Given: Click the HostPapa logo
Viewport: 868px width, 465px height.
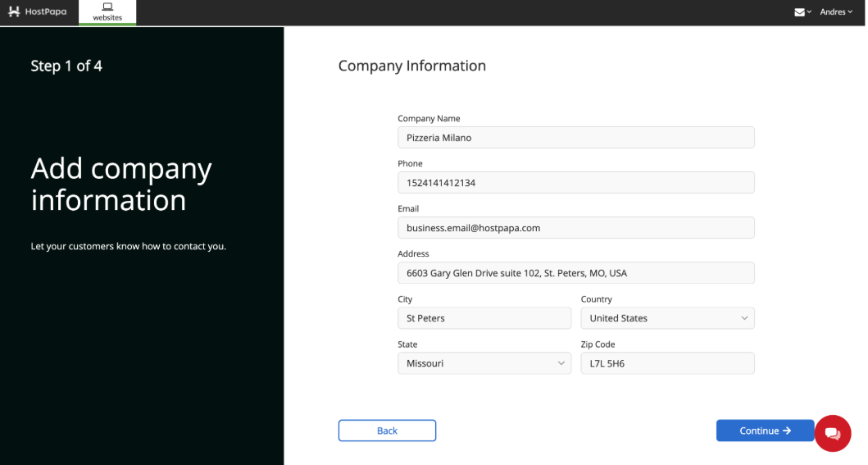Looking at the screenshot, I should click(x=37, y=11).
